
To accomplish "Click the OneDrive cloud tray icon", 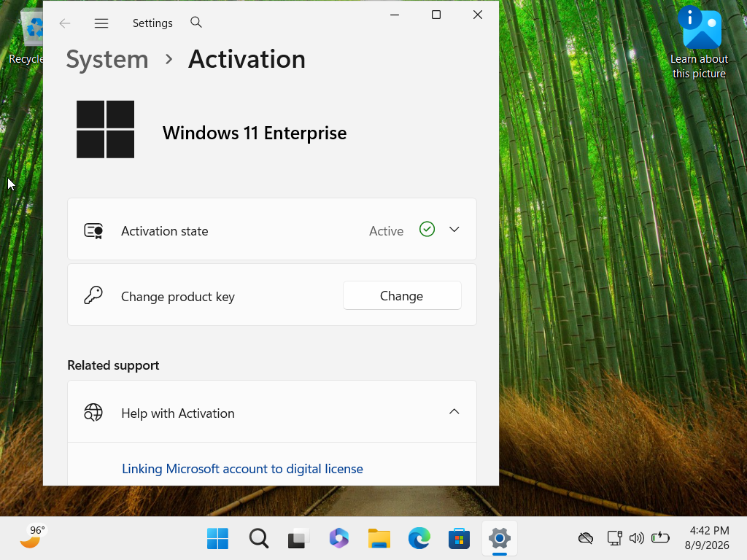I will (x=586, y=538).
